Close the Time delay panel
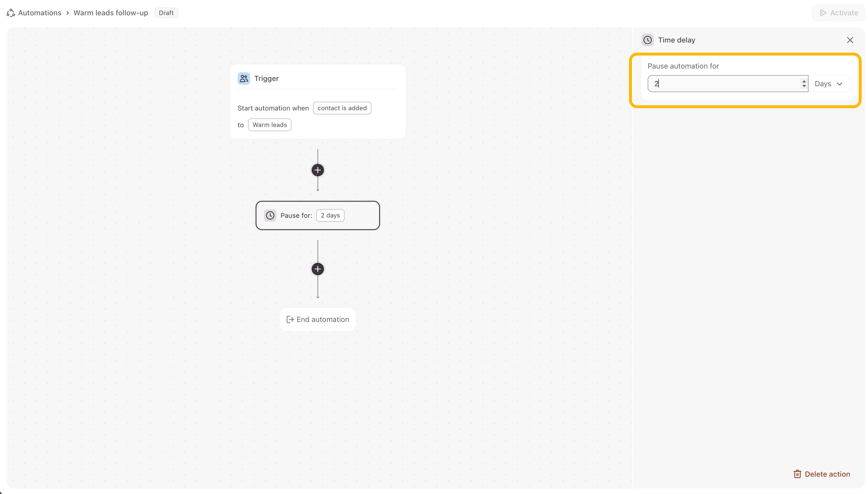 point(850,40)
